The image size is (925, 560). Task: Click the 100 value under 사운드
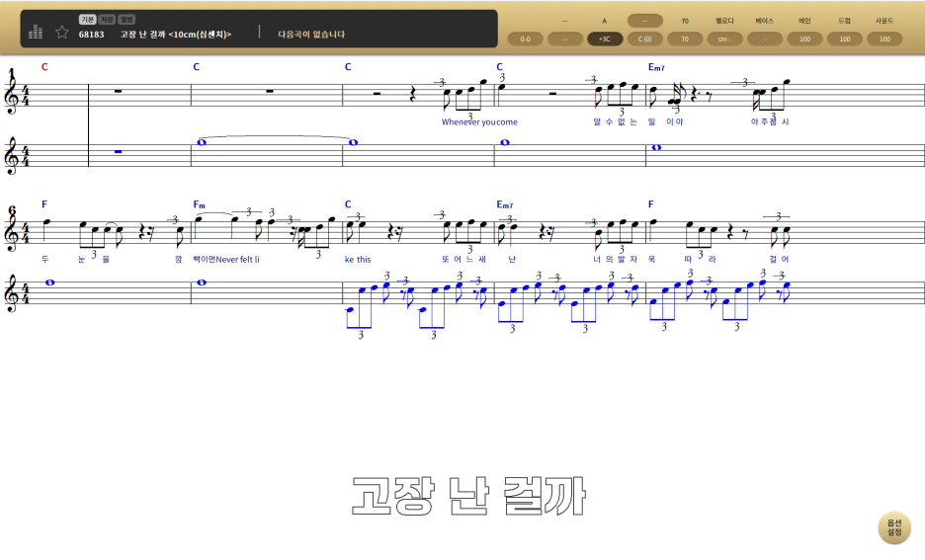pos(884,39)
